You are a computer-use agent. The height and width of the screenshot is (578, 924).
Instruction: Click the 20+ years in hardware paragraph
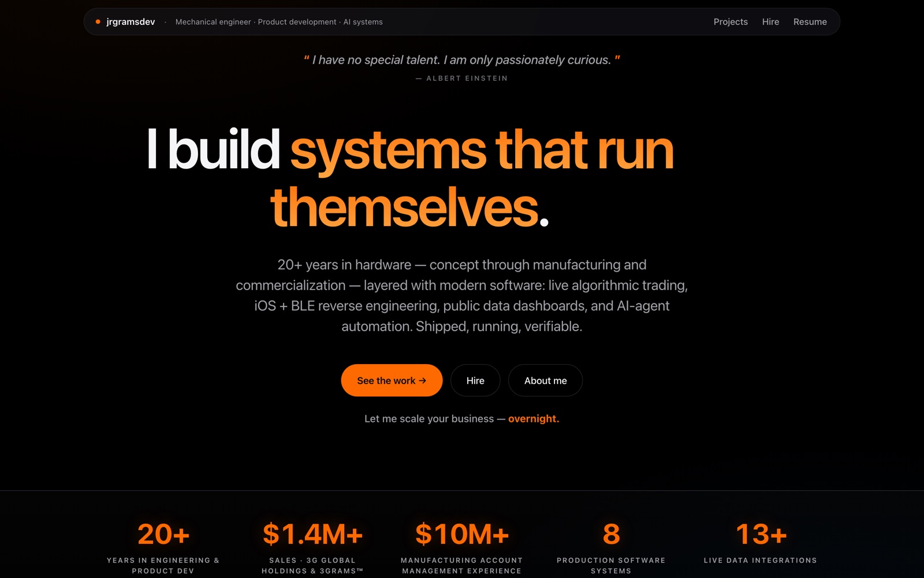[x=462, y=295]
